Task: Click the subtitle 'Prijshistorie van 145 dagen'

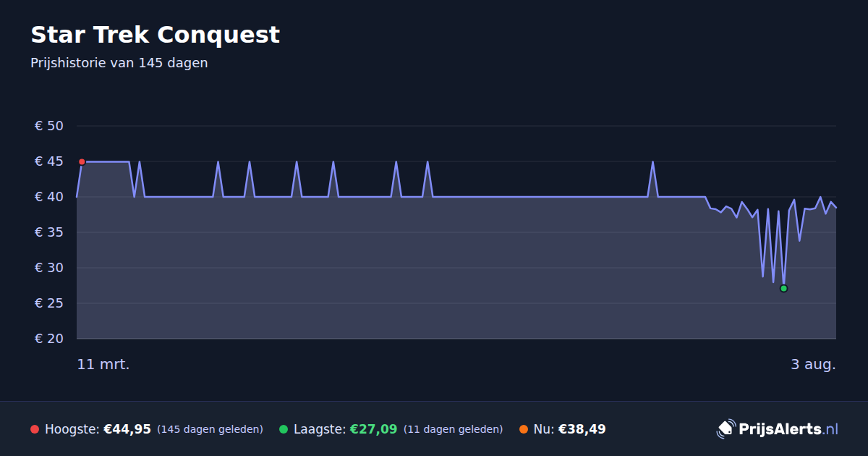Action: [119, 63]
